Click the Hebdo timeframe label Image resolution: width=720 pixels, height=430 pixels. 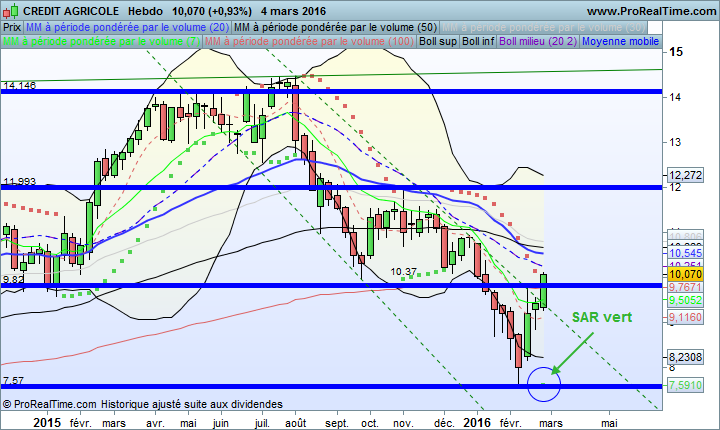tap(145, 11)
